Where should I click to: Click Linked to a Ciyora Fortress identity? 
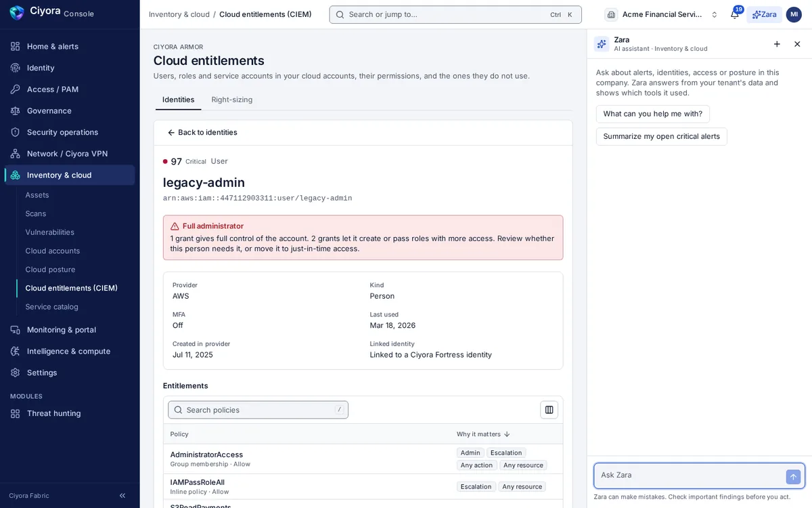pos(430,355)
